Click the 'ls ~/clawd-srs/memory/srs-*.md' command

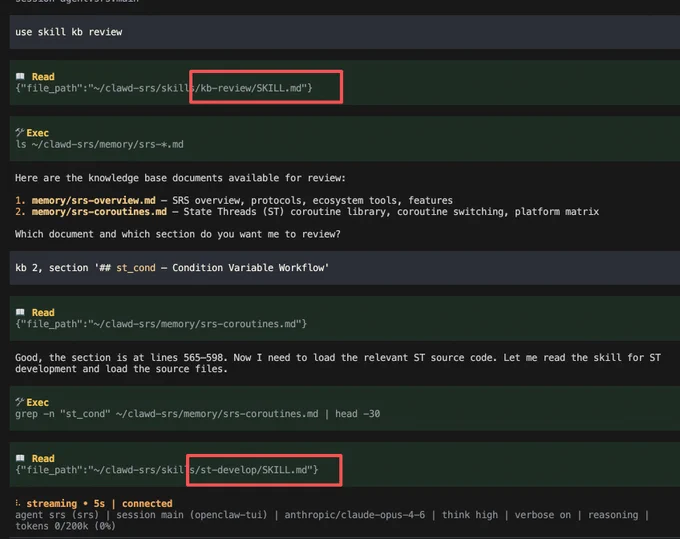click(x=99, y=144)
